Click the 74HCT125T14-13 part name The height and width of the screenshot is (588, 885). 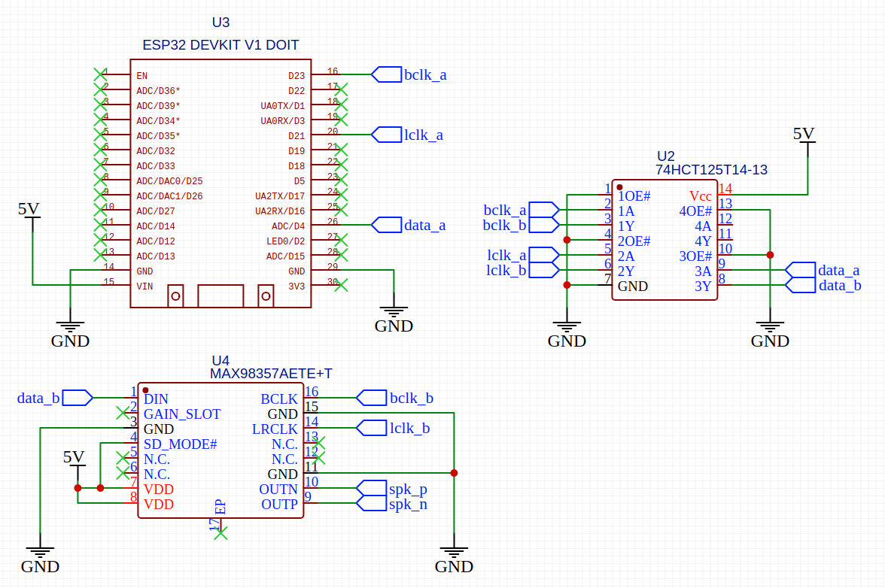pyautogui.click(x=711, y=170)
